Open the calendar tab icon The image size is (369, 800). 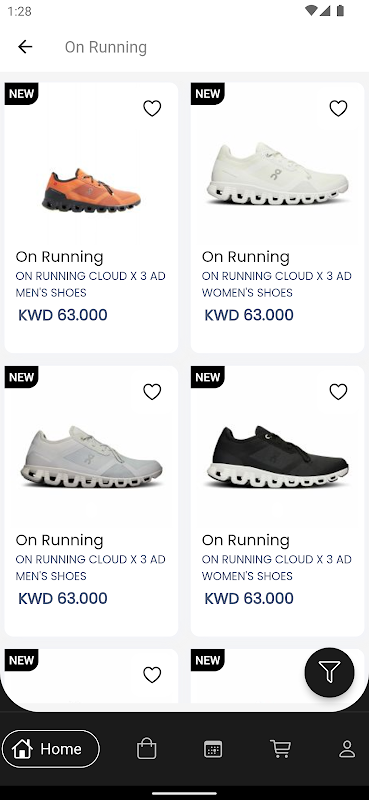(x=213, y=749)
